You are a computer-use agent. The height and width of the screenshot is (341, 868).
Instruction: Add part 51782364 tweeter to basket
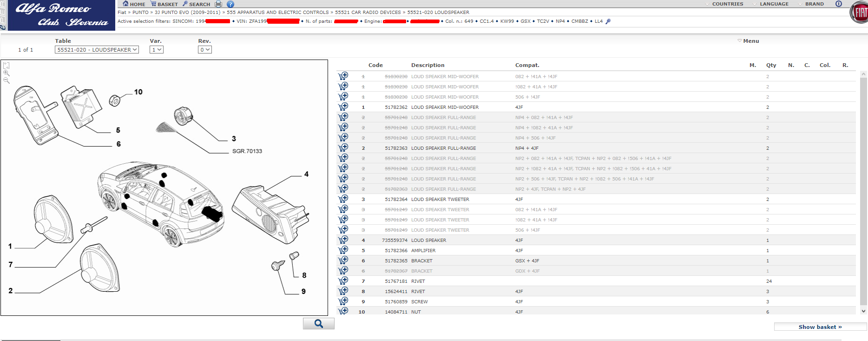click(343, 199)
